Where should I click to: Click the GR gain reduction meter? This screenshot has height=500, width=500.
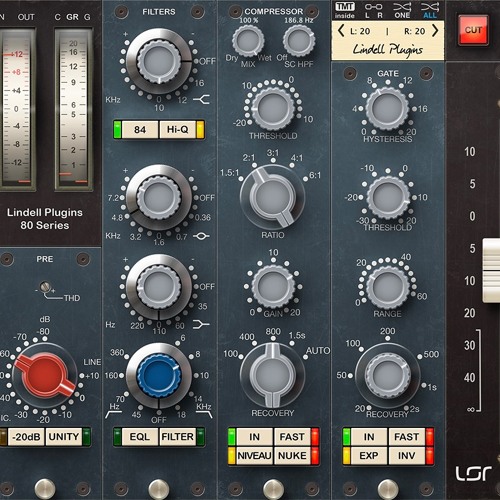pyautogui.click(x=73, y=109)
